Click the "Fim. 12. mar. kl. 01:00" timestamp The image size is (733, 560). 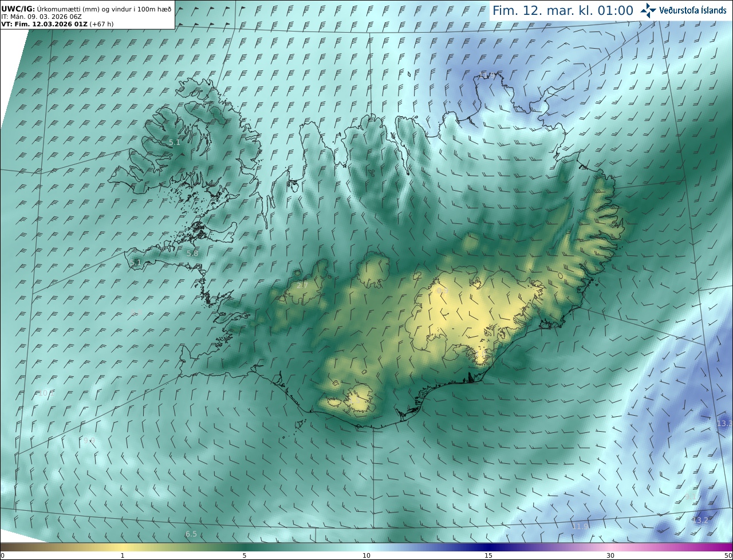coord(563,10)
